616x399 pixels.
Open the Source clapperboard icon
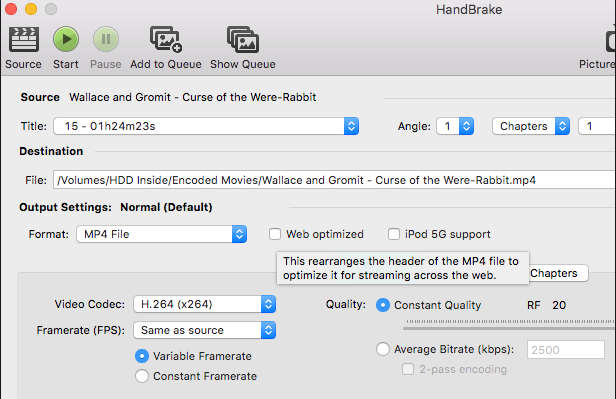point(24,39)
